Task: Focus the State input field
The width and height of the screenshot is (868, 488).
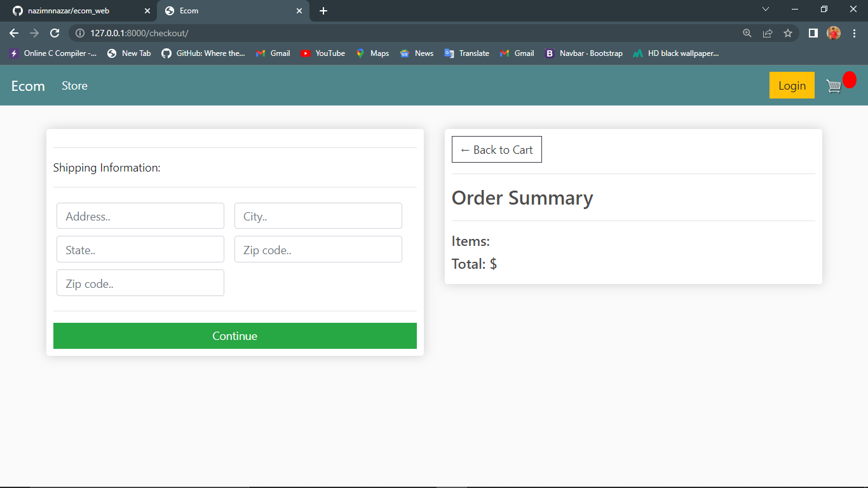Action: tap(140, 249)
